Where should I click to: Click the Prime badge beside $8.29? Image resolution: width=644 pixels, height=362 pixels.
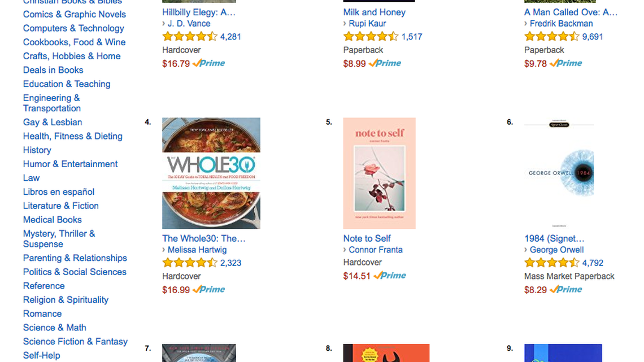565,289
